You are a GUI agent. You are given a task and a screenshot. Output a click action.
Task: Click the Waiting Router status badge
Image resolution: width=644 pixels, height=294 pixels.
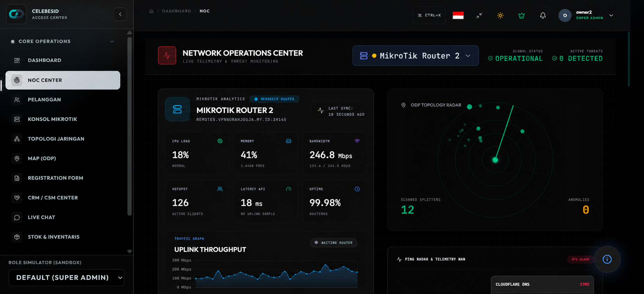click(x=334, y=243)
